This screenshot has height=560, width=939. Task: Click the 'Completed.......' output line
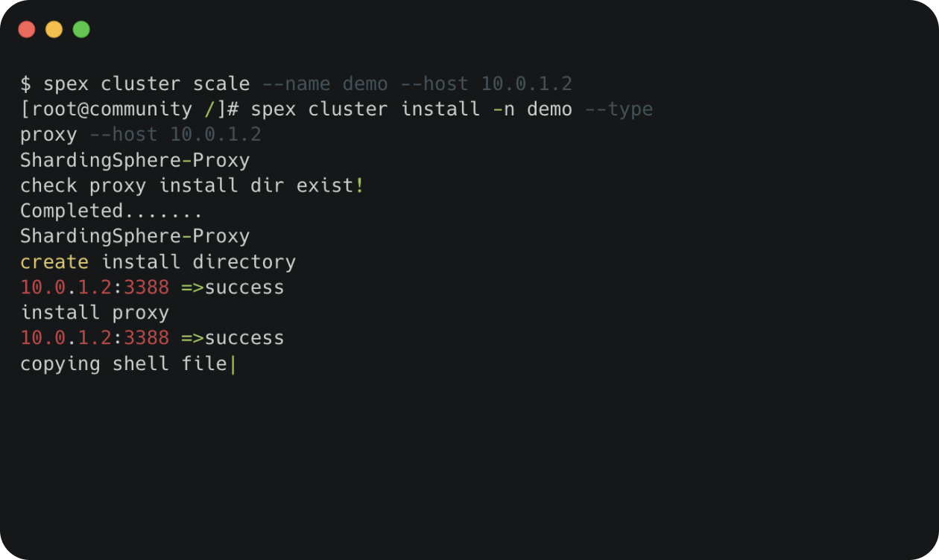112,211
